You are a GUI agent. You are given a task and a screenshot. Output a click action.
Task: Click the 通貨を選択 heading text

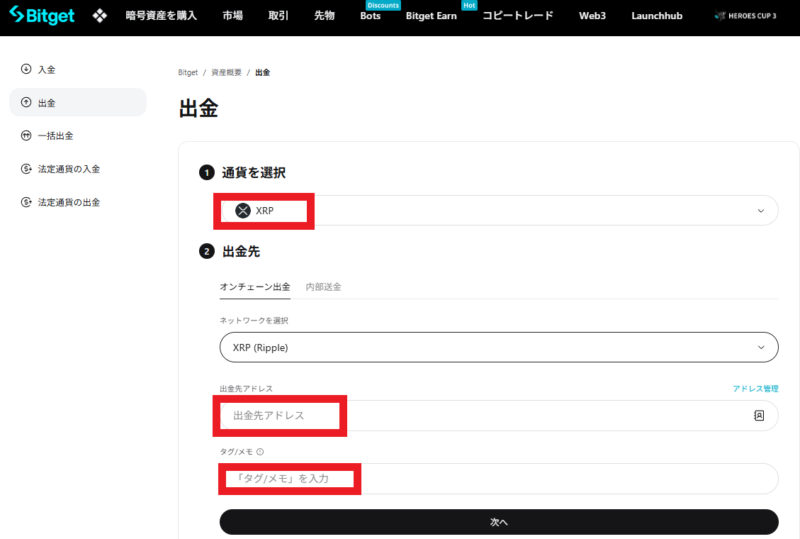(254, 173)
